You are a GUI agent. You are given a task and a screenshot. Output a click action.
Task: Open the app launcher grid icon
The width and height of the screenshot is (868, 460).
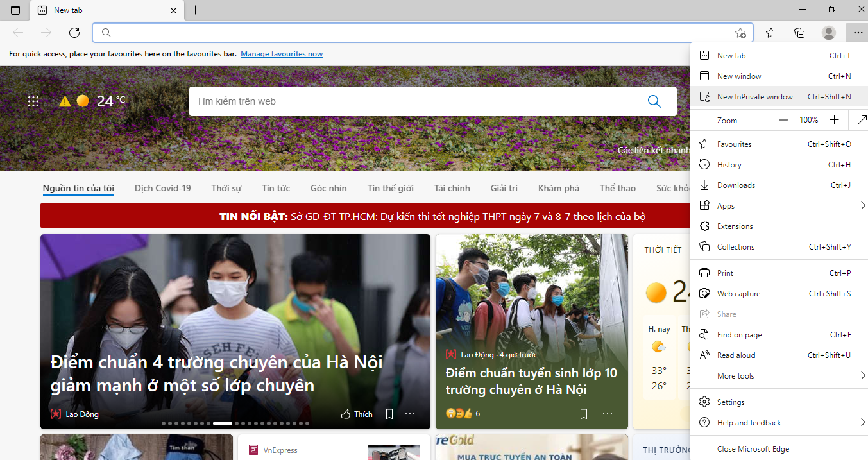33,101
